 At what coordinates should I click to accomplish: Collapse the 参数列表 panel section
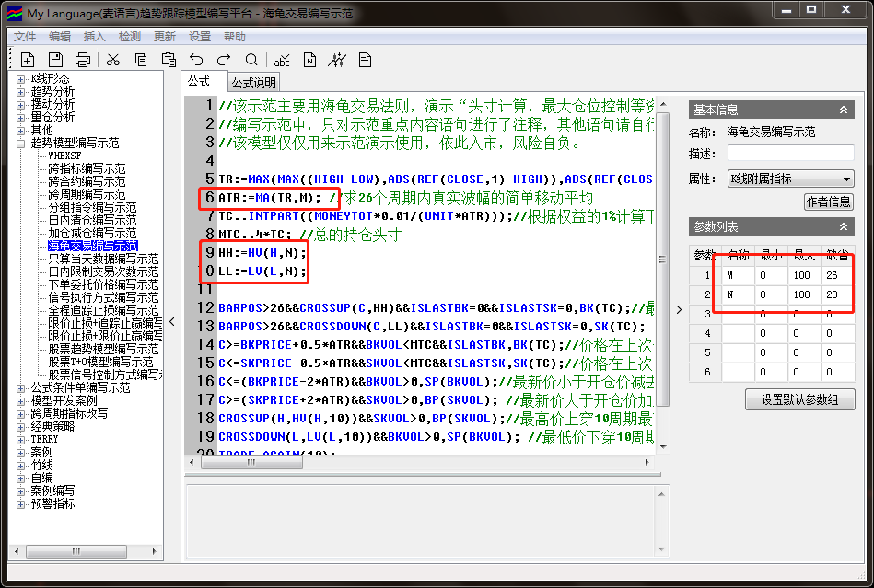coord(843,226)
